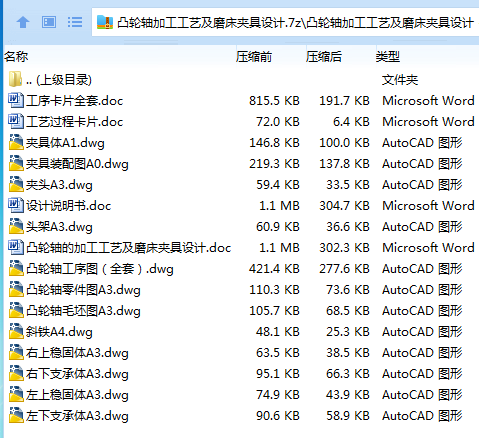Viewport: 479px width, 438px height.
Task: Sort by the 压缩前 column header
Action: pos(254,57)
